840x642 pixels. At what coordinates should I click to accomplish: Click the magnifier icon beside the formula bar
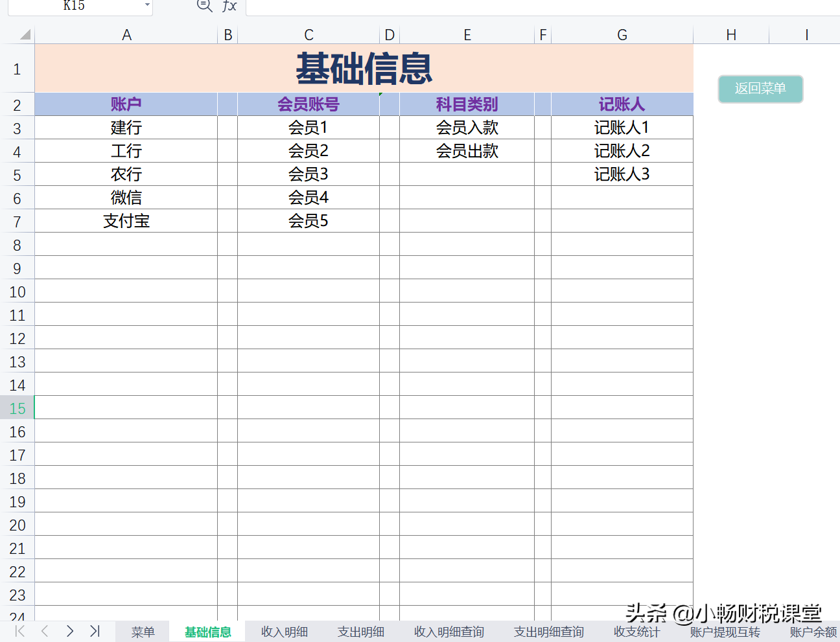pos(204,6)
